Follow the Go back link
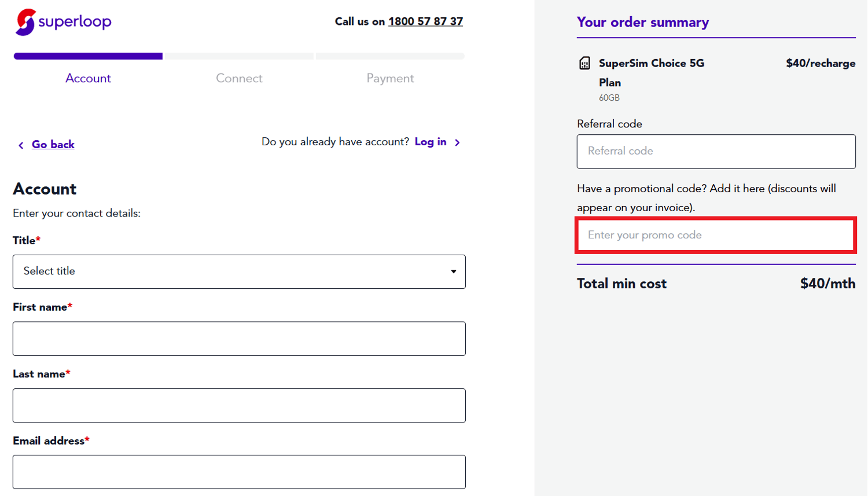 [53, 145]
